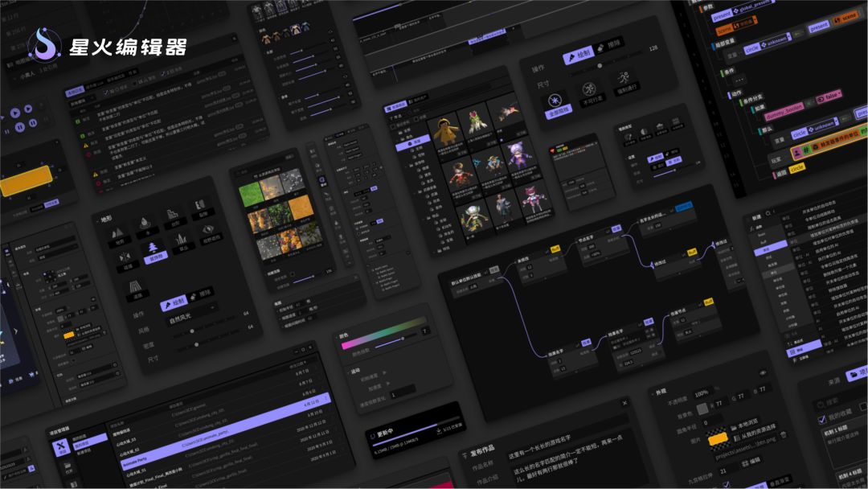Open the purple tools icon in file manager sidebar
The width and height of the screenshot is (868, 489).
[61, 446]
